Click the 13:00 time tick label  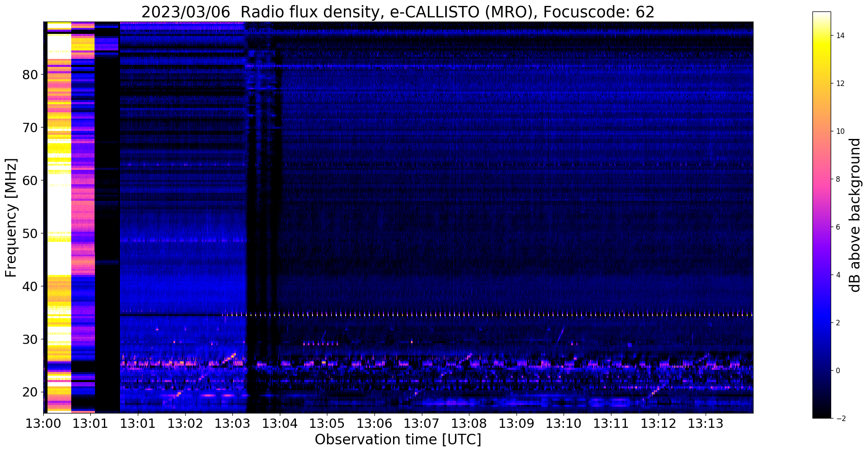coord(43,424)
